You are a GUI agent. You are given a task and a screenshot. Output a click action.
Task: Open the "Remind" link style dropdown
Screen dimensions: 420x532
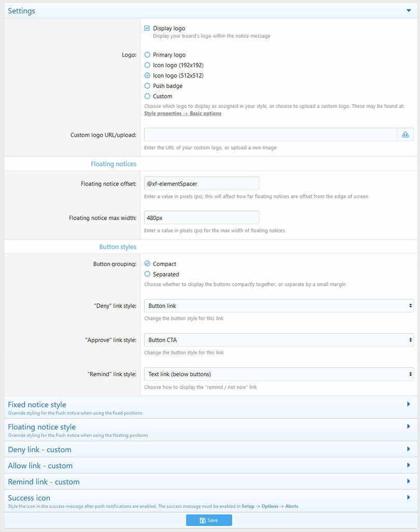(x=279, y=374)
